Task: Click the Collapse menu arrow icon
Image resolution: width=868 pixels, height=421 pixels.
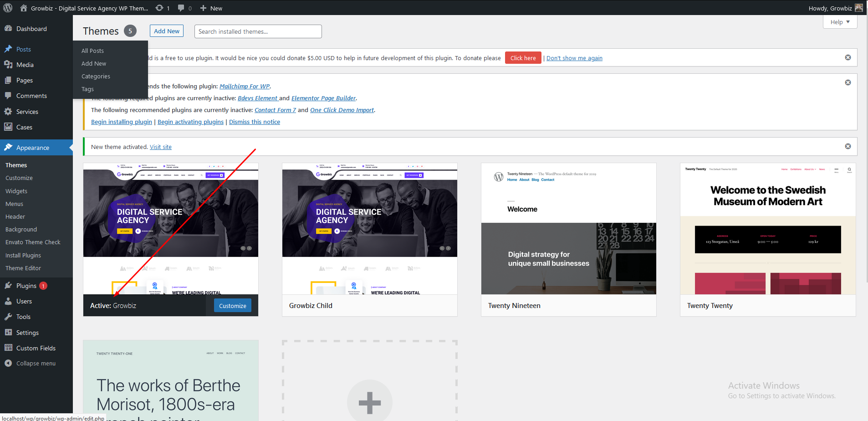Action: 8,363
